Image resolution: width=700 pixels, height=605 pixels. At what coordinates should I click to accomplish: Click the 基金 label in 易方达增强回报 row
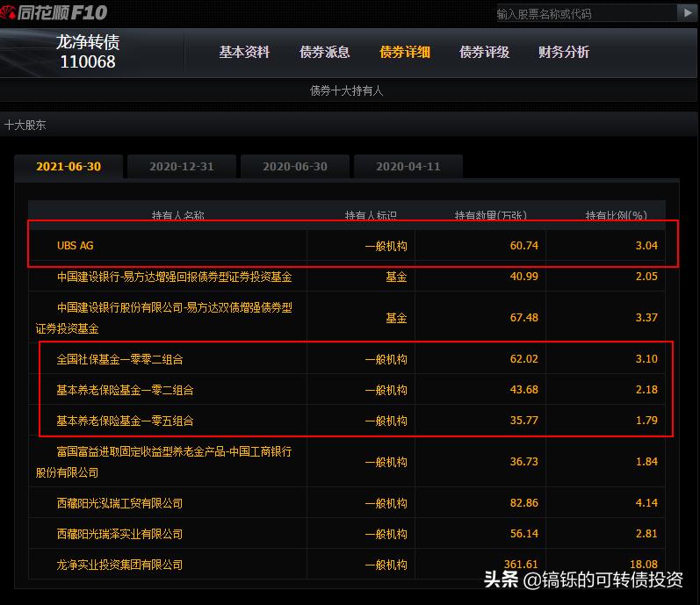point(396,277)
